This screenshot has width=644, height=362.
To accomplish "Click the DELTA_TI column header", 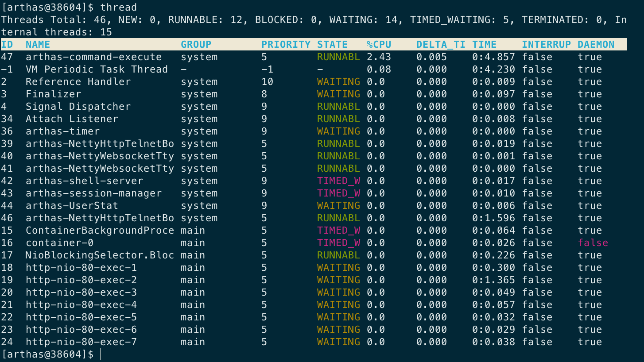I will click(441, 45).
